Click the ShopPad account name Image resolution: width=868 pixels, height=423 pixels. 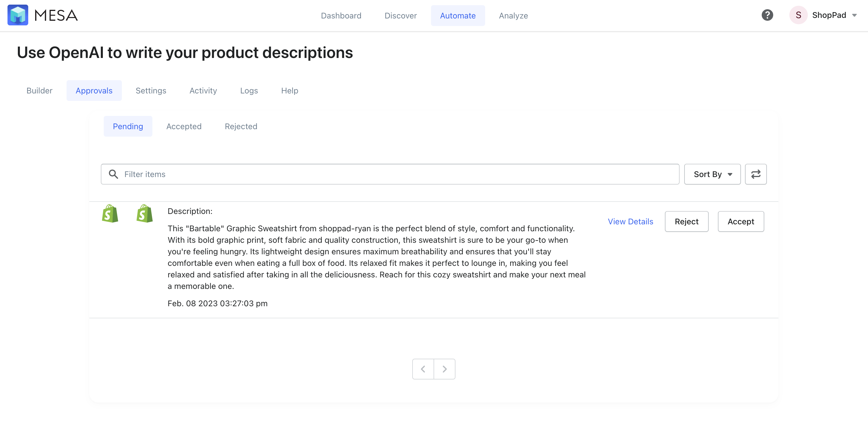click(x=829, y=15)
